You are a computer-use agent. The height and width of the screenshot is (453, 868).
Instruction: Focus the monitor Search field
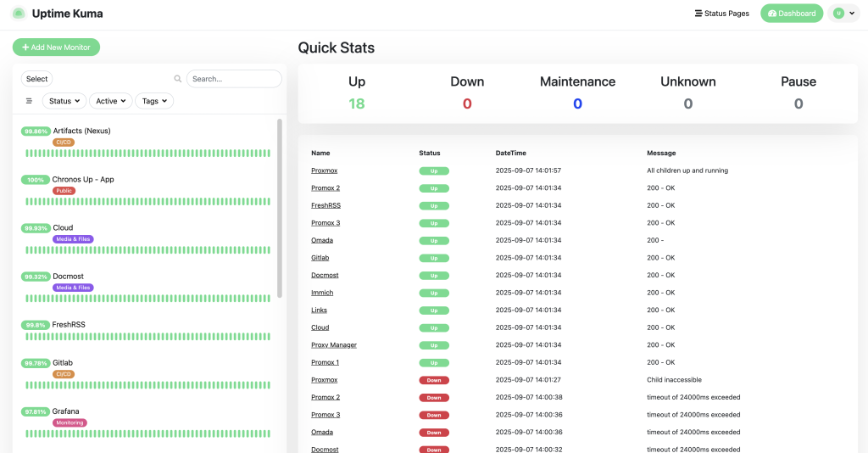[x=234, y=79]
